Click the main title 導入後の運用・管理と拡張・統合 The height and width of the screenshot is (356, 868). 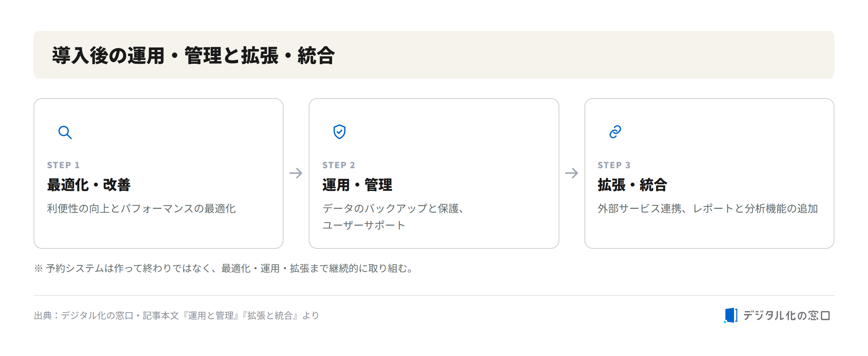tap(194, 55)
